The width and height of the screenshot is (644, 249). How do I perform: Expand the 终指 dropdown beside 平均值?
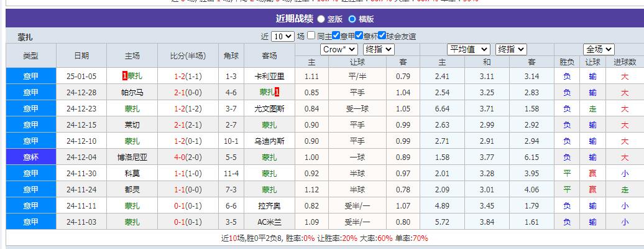pos(511,49)
